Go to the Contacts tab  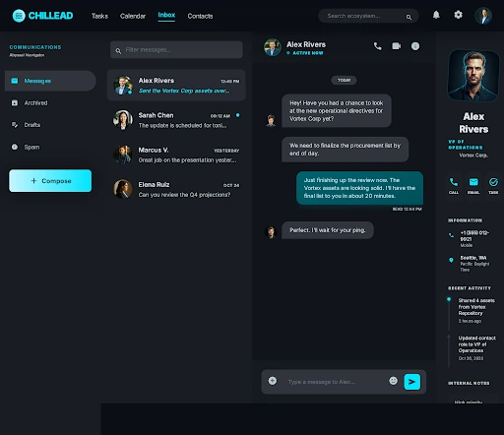(200, 16)
